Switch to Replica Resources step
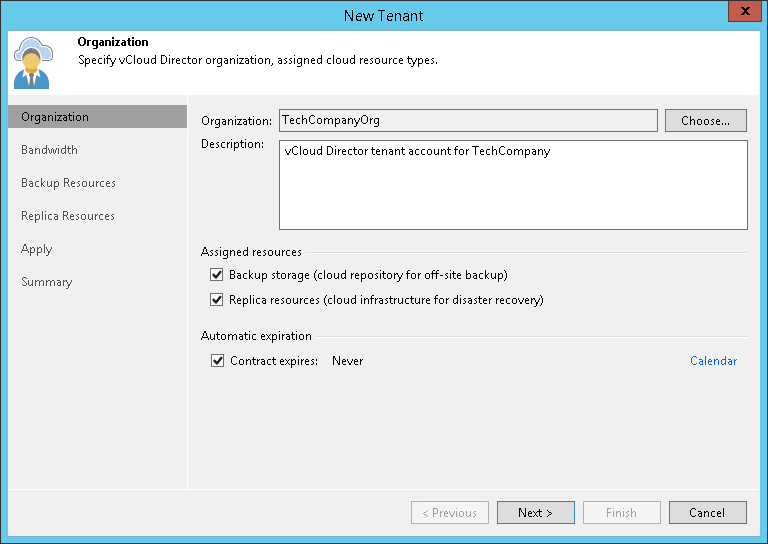This screenshot has width=768, height=544. click(x=68, y=216)
